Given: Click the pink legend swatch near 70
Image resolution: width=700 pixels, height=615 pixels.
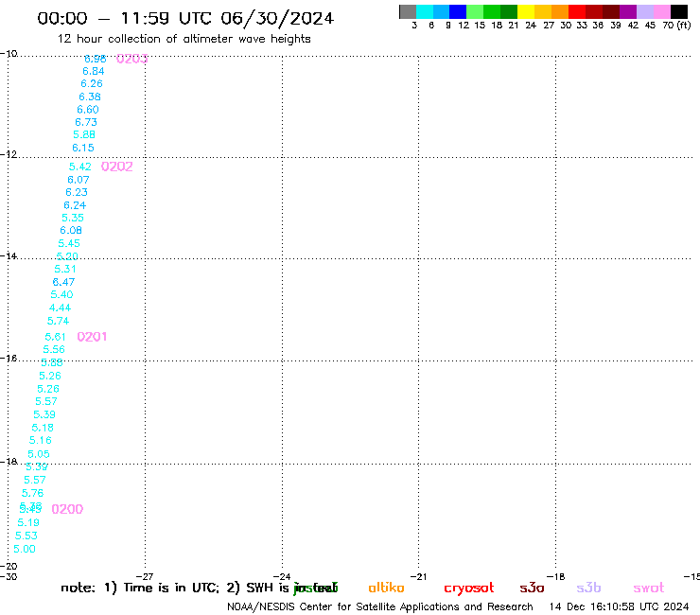Looking at the screenshot, I should coord(662,11).
